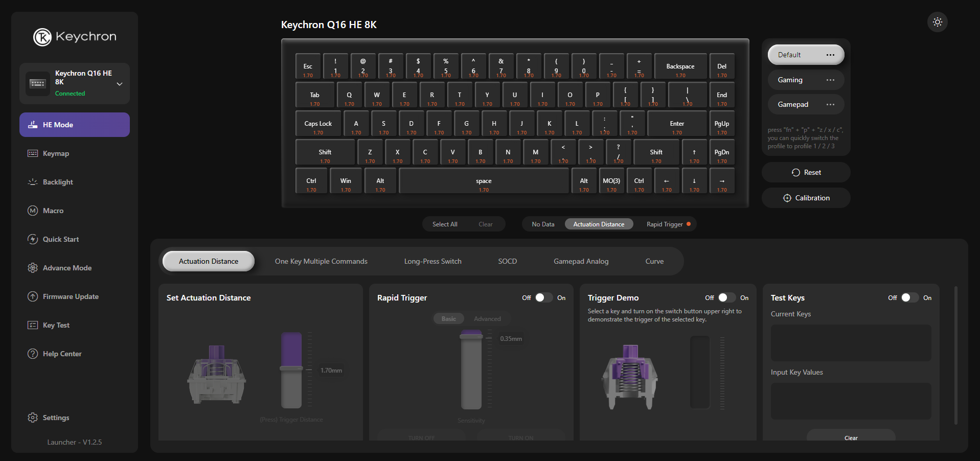
Task: Select the MO(3) key on the keyboard
Action: point(611,181)
